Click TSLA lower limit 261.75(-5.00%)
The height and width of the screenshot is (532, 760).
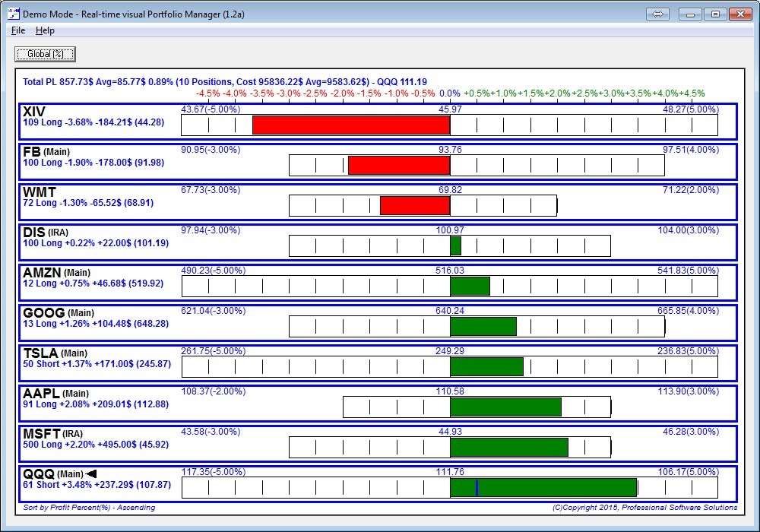point(214,350)
